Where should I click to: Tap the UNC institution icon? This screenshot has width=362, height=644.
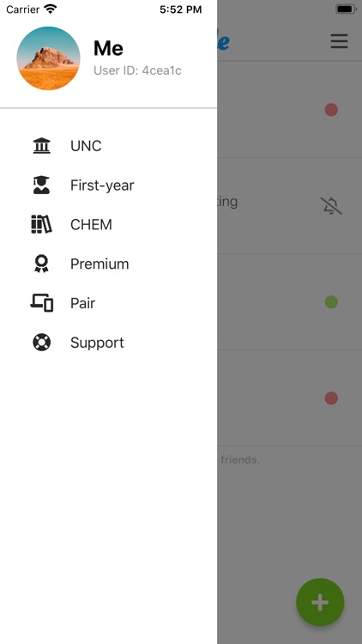click(41, 146)
